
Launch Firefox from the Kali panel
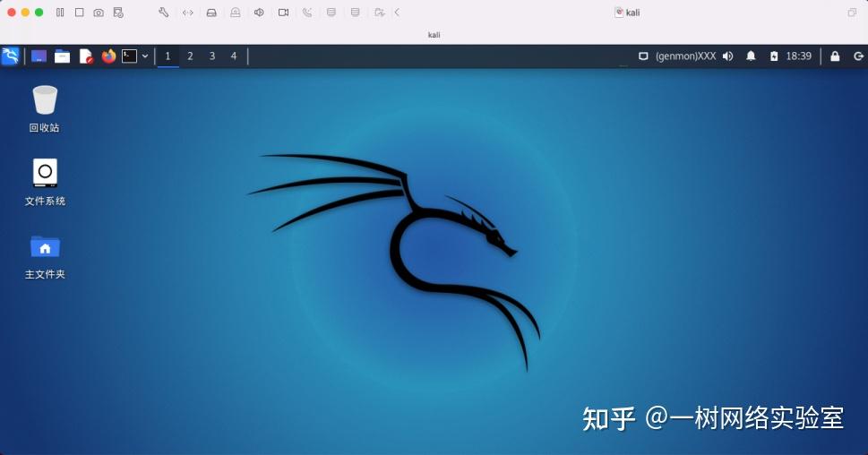pos(108,56)
